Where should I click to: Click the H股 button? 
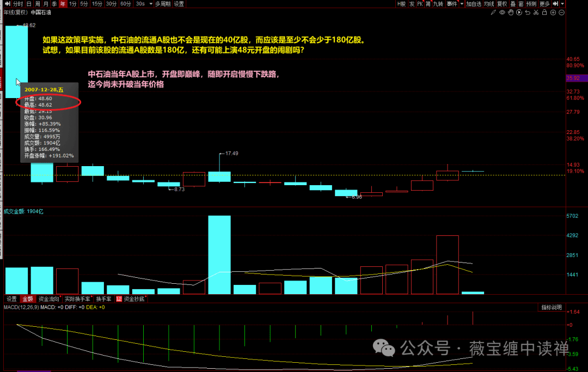401,4
